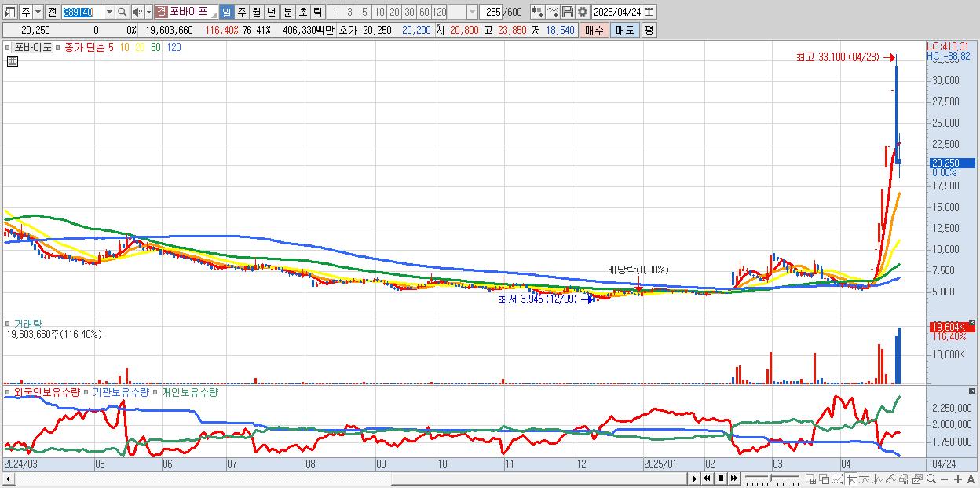Expand the 주 market type dropdown arrow
Image resolution: width=980 pixels, height=488 pixels.
pyautogui.click(x=38, y=12)
